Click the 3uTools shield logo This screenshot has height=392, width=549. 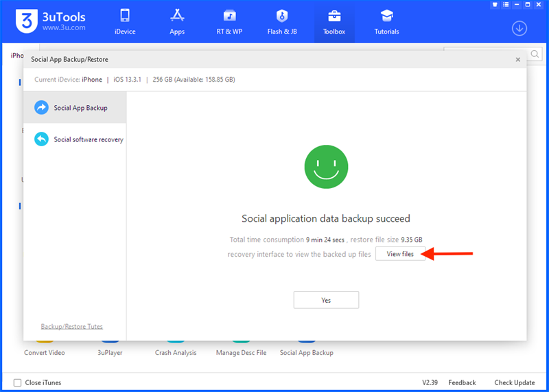[26, 21]
